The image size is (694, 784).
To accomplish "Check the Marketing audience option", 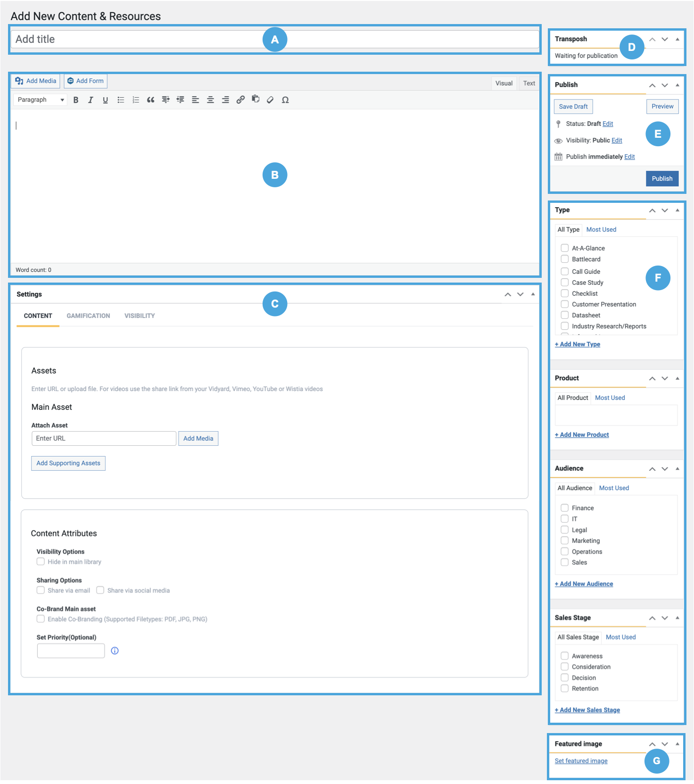I will pos(564,540).
